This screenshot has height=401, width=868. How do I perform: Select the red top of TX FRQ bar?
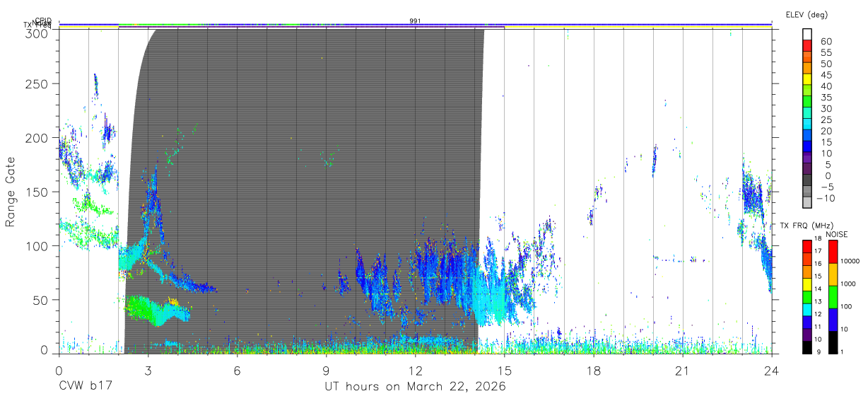[807, 247]
